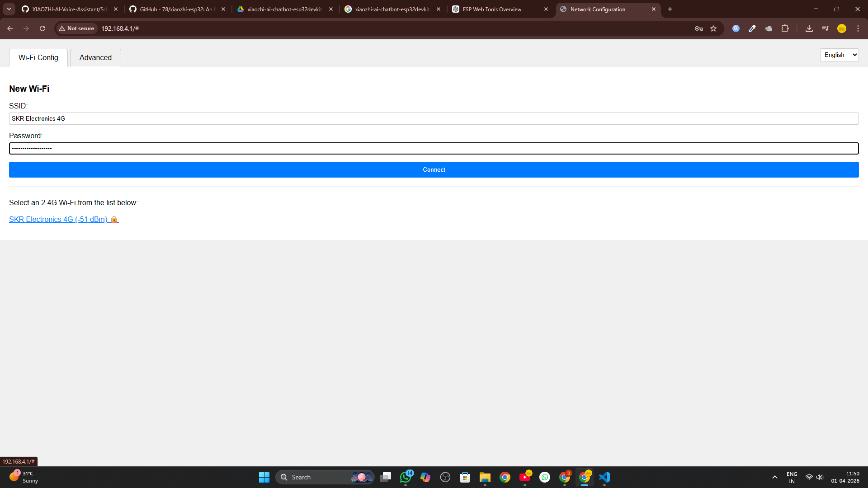The height and width of the screenshot is (488, 868).
Task: Open the English language selector
Action: pyautogui.click(x=839, y=55)
